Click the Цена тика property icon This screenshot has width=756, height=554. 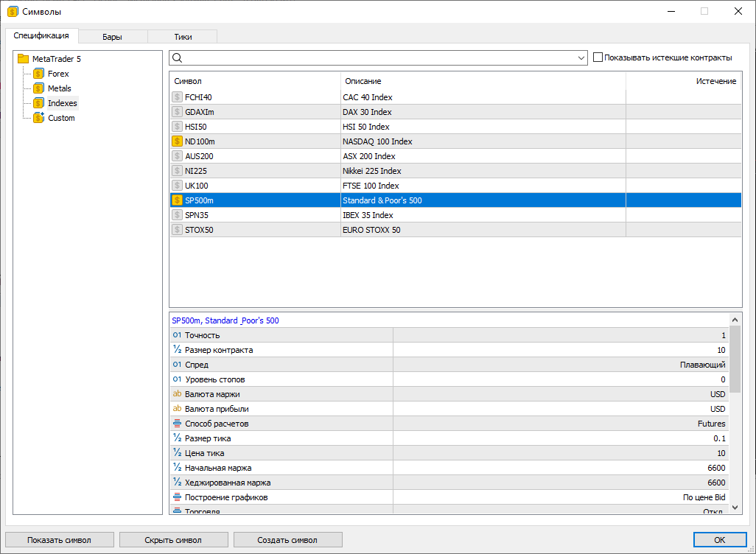(x=177, y=453)
